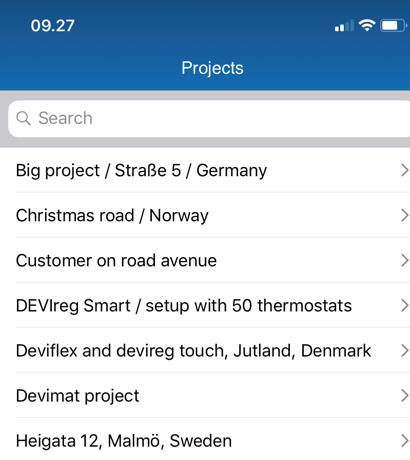Tap the 09.27 clock in status bar
410x460 pixels.
[53, 26]
